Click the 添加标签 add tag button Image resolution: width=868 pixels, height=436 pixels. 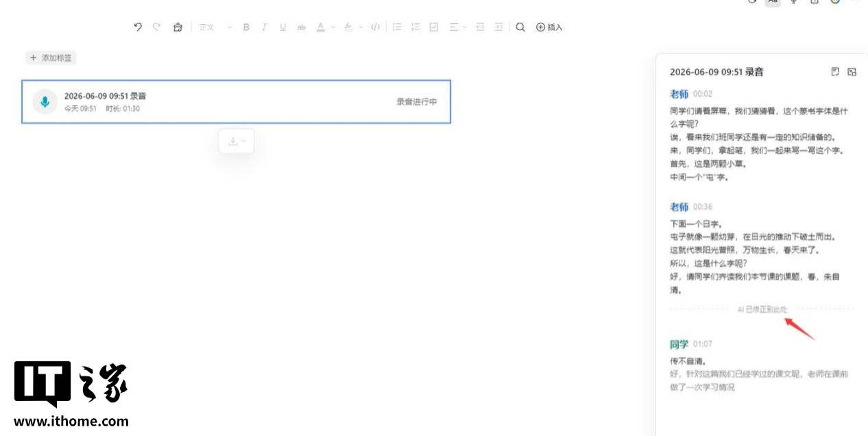pyautogui.click(x=51, y=58)
